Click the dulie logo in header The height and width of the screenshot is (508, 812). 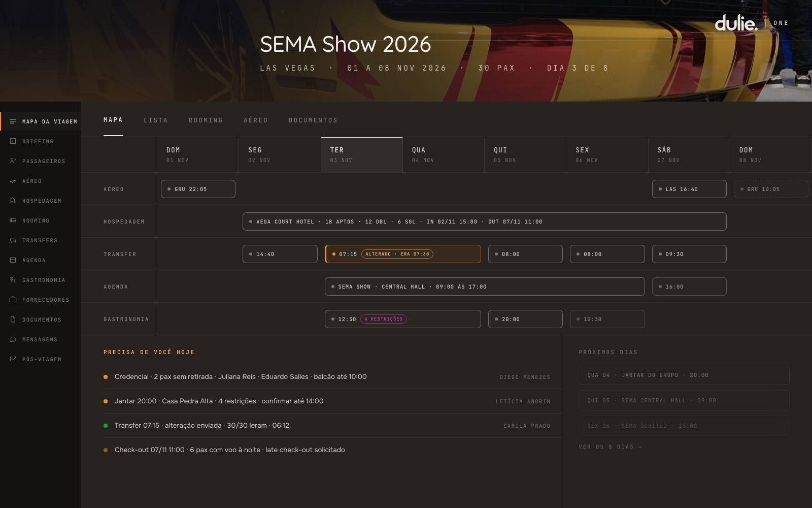pyautogui.click(x=736, y=23)
